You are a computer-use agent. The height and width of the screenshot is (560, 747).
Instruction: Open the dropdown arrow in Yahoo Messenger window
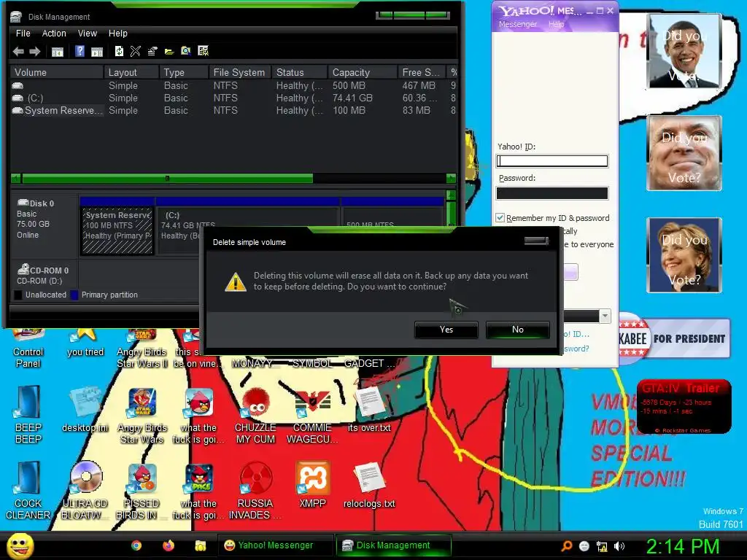click(x=605, y=316)
